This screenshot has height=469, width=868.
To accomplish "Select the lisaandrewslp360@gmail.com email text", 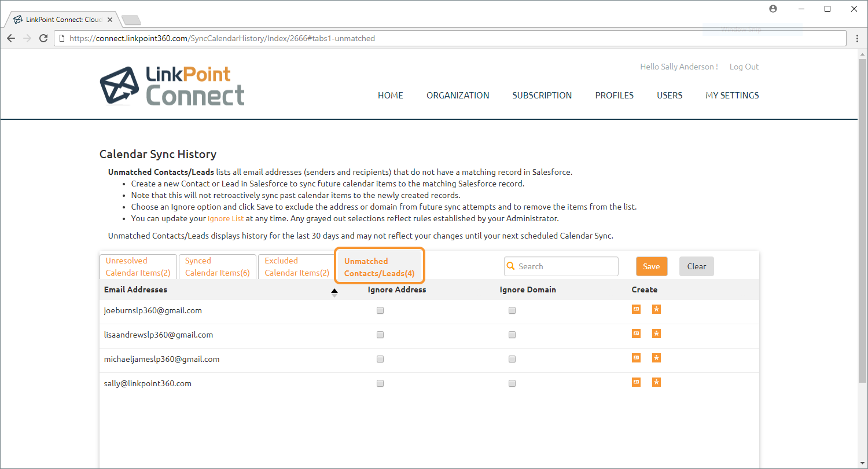I will (159, 335).
